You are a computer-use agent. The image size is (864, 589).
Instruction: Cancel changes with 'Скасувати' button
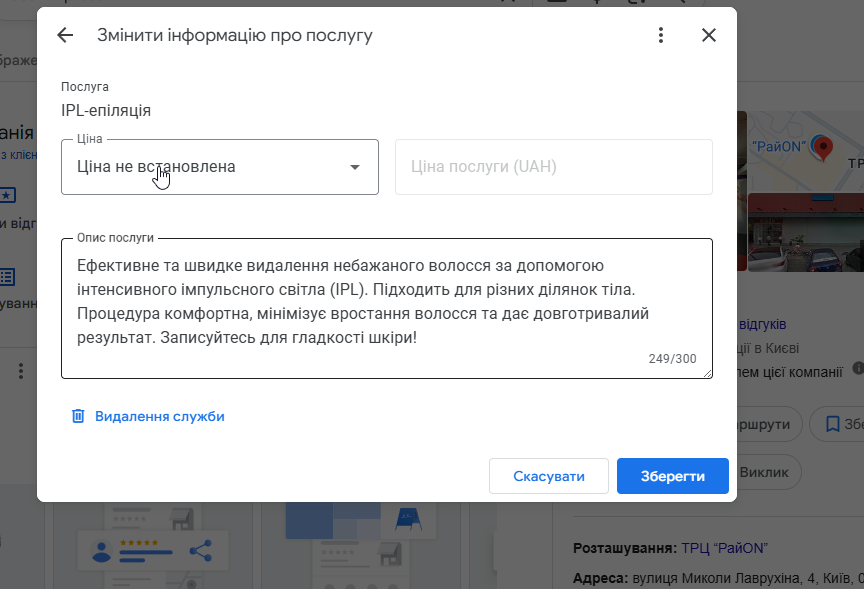click(549, 476)
